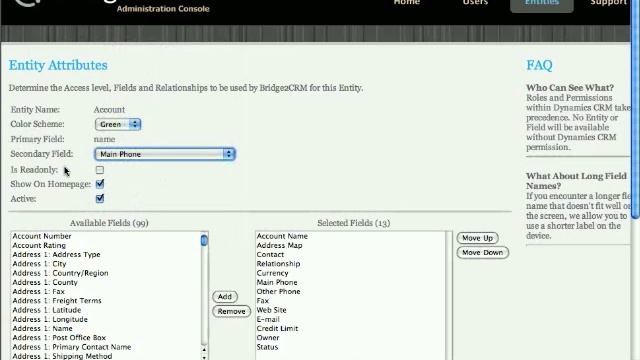Toggle the Is Readonly checkbox
Screen dimensions: 640x360
[x=100, y=170]
